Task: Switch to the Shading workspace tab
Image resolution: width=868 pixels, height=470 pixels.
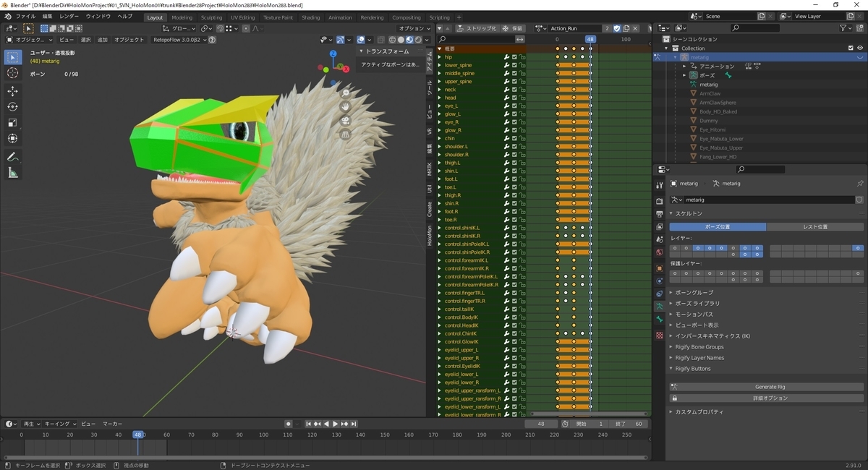Action: (310, 17)
